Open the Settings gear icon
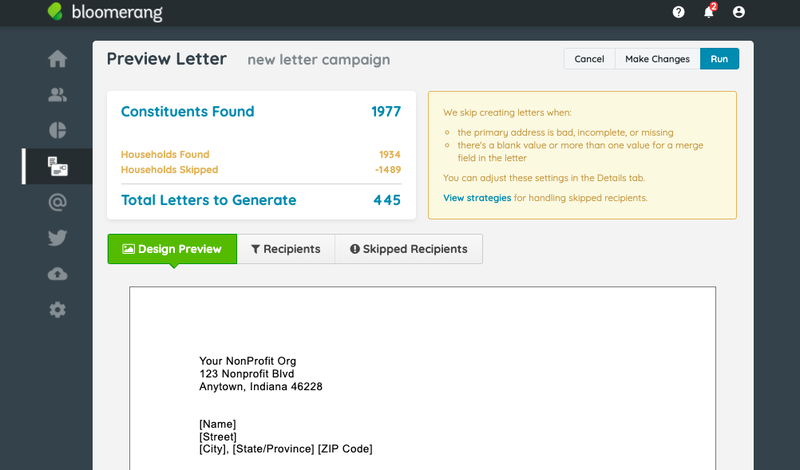The image size is (800, 470). [x=57, y=310]
